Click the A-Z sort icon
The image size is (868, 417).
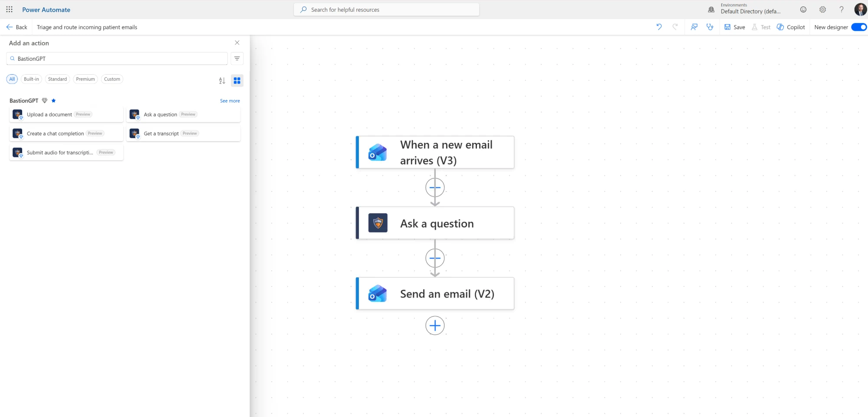222,80
